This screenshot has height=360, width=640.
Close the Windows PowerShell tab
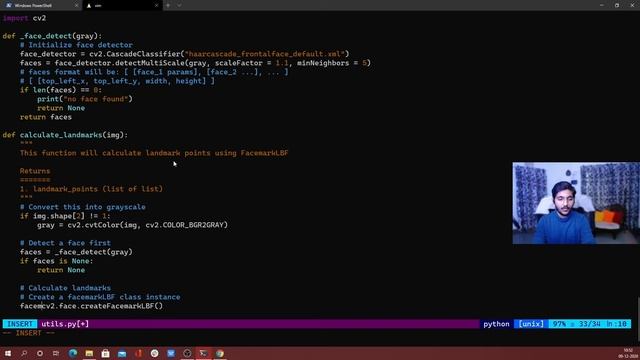pyautogui.click(x=76, y=6)
